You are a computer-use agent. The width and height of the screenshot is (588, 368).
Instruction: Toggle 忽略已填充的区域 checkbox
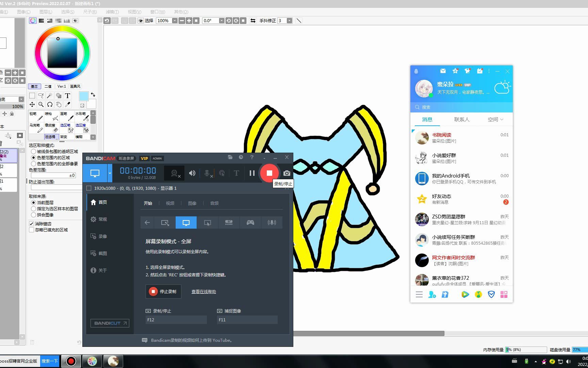(32, 230)
